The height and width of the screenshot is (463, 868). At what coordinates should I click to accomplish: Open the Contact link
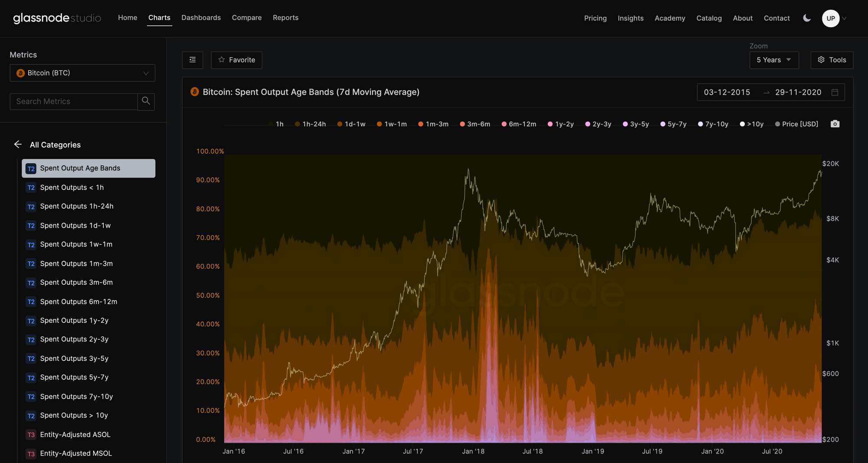coord(777,18)
